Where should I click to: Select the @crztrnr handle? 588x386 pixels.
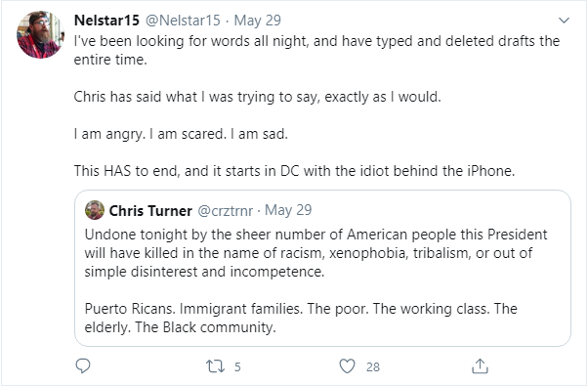[225, 211]
